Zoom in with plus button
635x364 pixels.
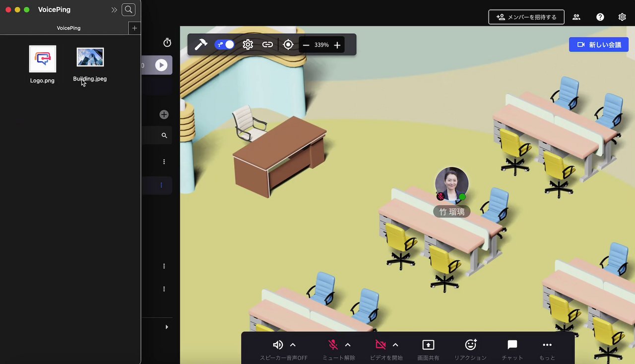[337, 45]
